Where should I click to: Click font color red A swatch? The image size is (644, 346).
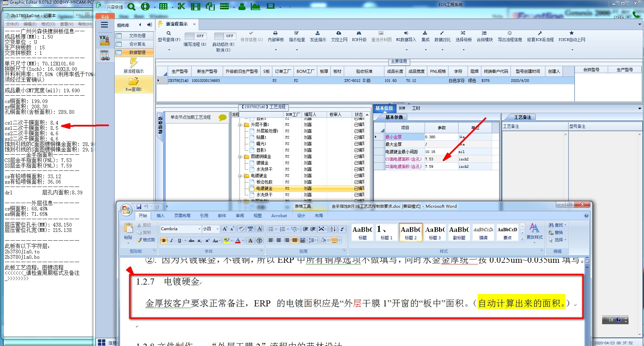click(x=238, y=241)
